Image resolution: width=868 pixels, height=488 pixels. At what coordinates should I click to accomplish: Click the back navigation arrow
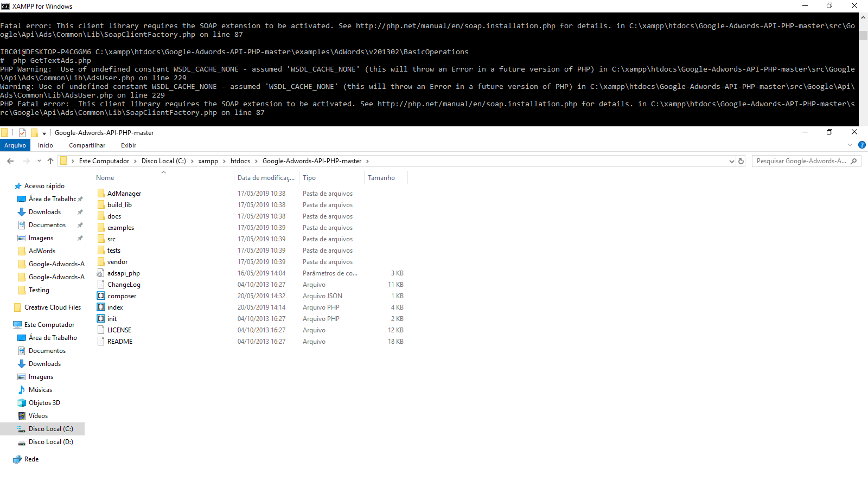click(10, 160)
